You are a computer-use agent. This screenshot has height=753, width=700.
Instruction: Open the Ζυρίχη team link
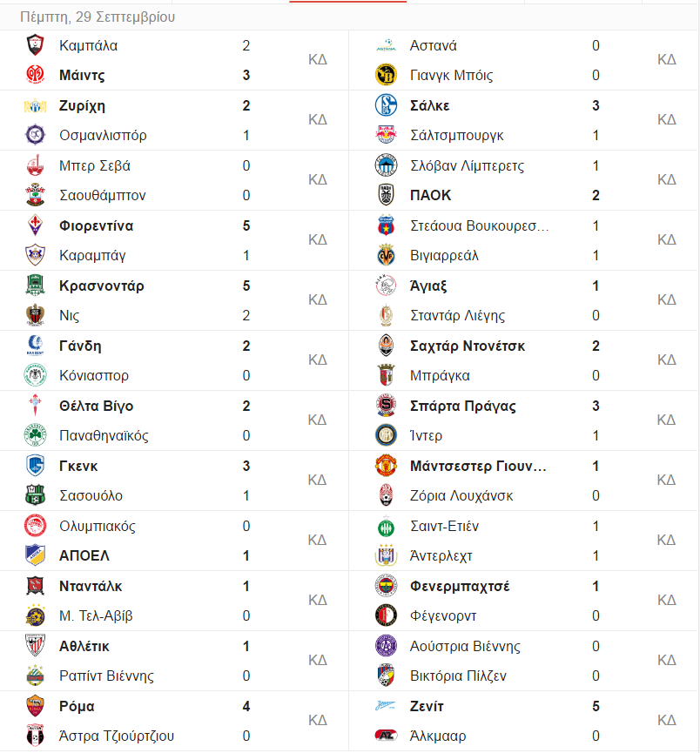82,105
